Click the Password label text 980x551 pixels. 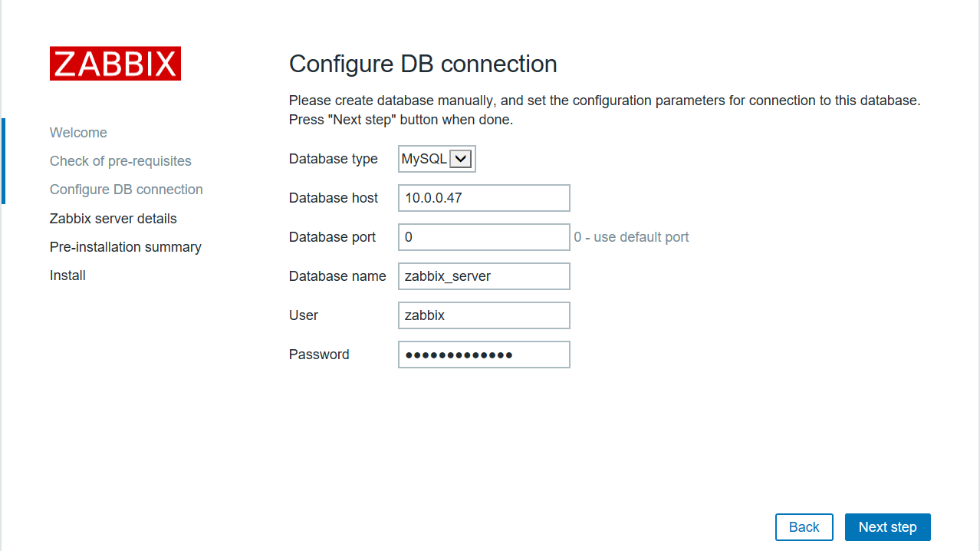[x=319, y=355]
